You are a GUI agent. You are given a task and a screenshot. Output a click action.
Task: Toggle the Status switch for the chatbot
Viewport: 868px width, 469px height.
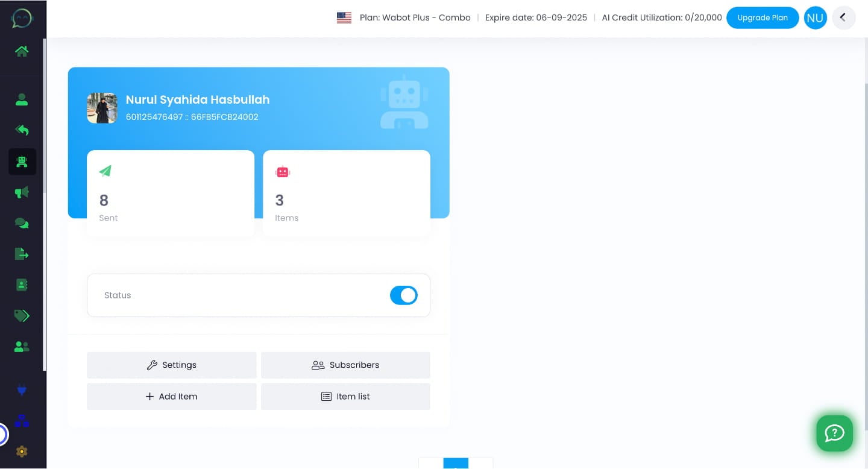(404, 295)
